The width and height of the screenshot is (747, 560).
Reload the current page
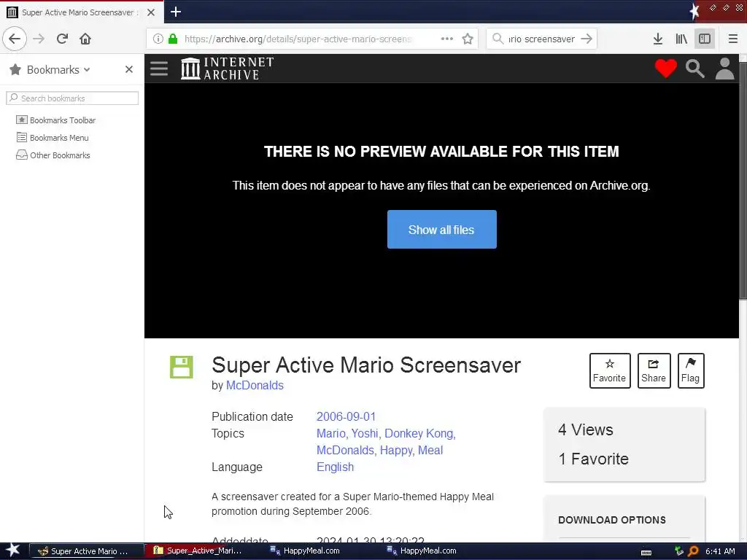point(62,39)
